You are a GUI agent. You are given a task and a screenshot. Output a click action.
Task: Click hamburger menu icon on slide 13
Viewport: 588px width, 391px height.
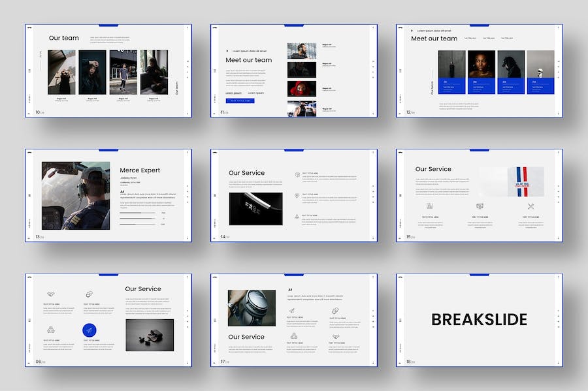click(29, 195)
